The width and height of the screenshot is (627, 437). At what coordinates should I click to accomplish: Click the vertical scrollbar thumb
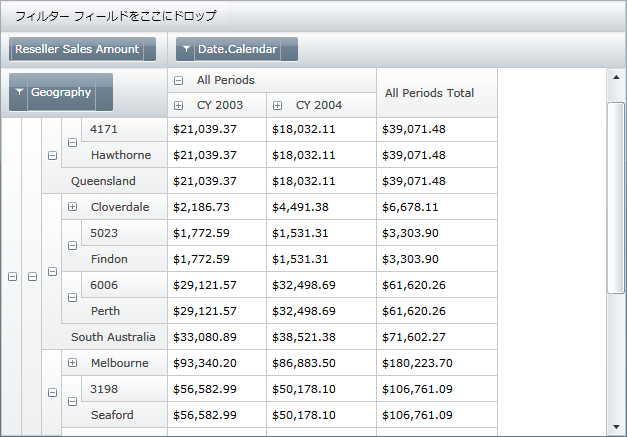pyautogui.click(x=615, y=195)
